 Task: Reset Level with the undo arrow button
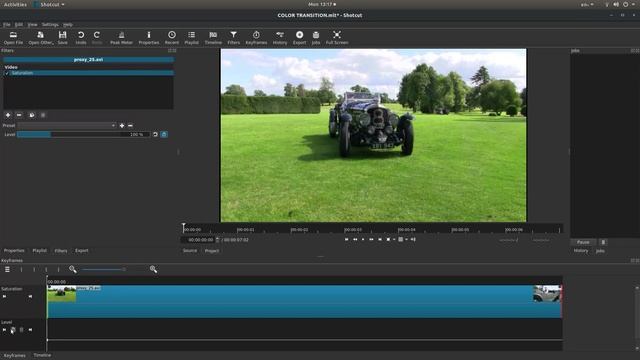click(x=155, y=134)
